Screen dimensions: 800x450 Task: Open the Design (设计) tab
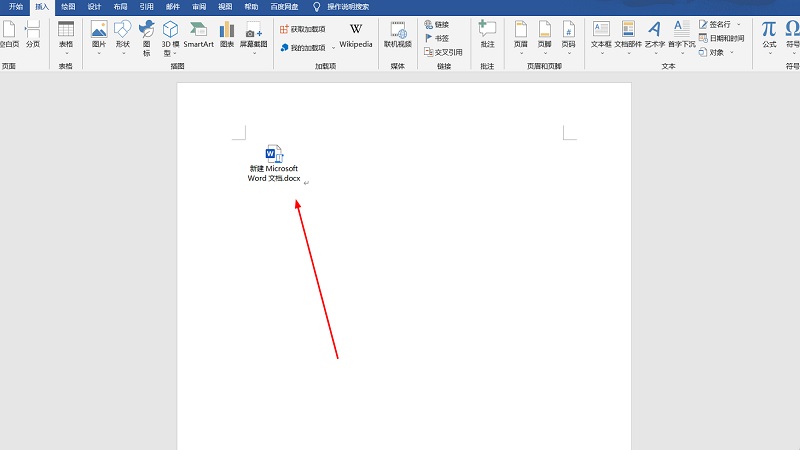coord(94,7)
